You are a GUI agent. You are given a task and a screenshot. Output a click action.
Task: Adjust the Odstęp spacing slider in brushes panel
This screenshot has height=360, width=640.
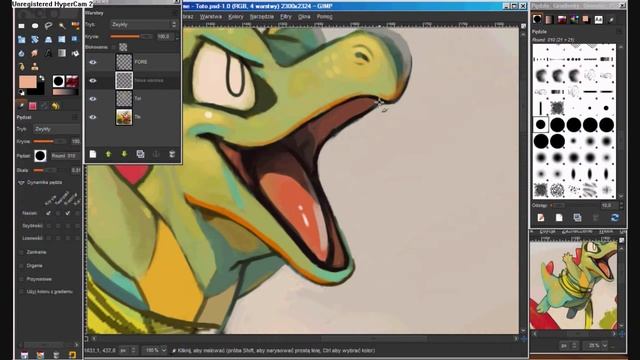click(558, 205)
